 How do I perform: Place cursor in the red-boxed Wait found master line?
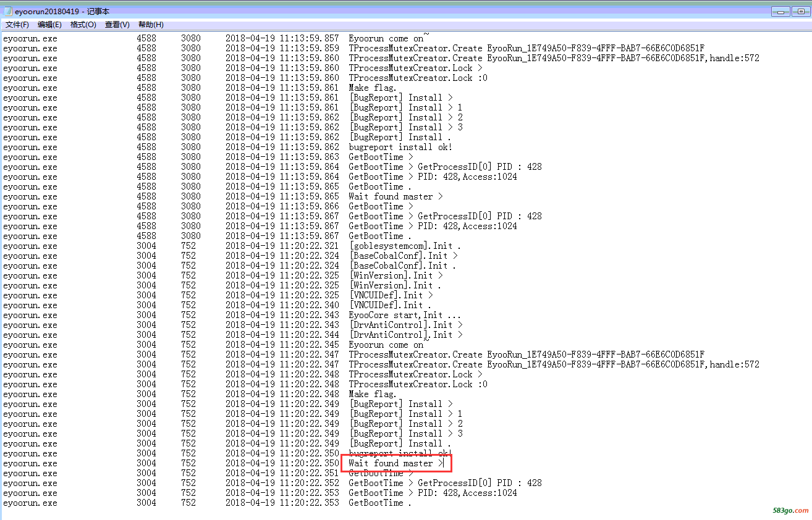[395, 463]
